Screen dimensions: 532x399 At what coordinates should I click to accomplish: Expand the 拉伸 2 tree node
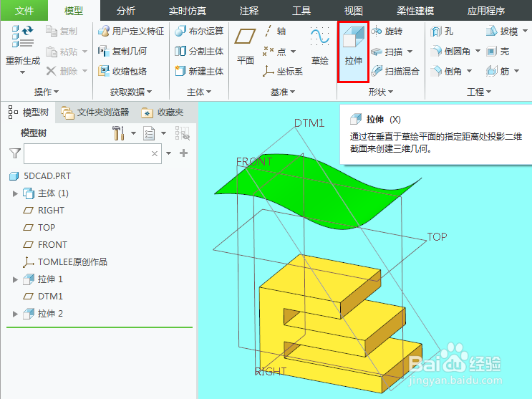tap(15, 314)
